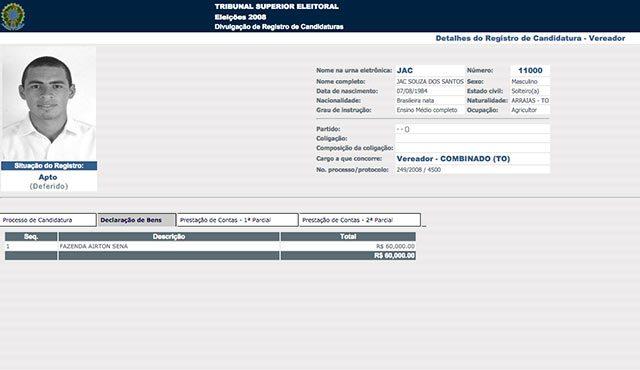
Task: Click the Masculino sex value
Action: [524, 82]
